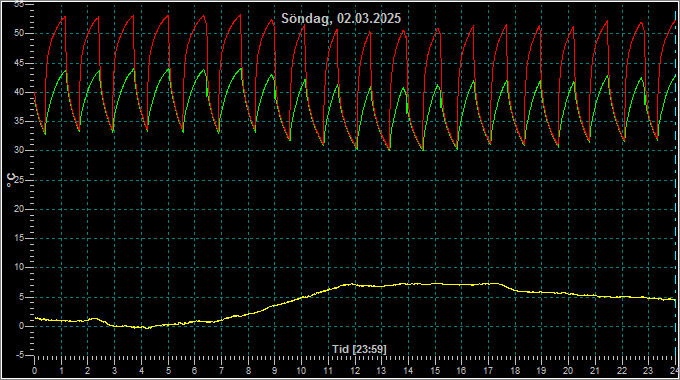Click hour 14 on the time axis
Image resolution: width=680 pixels, height=380 pixels.
point(408,371)
